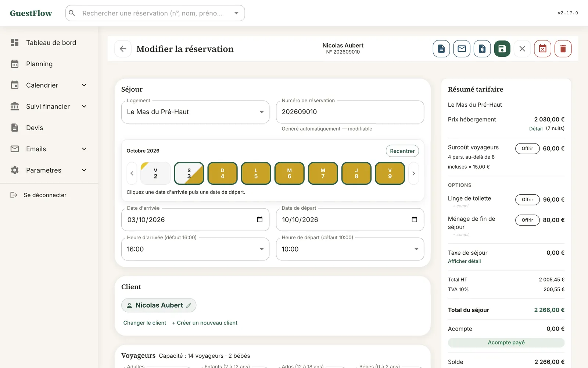Screen dimensions: 588x368
Task: Click the Tableau de bord dashboard icon
Action: [x=15, y=43]
